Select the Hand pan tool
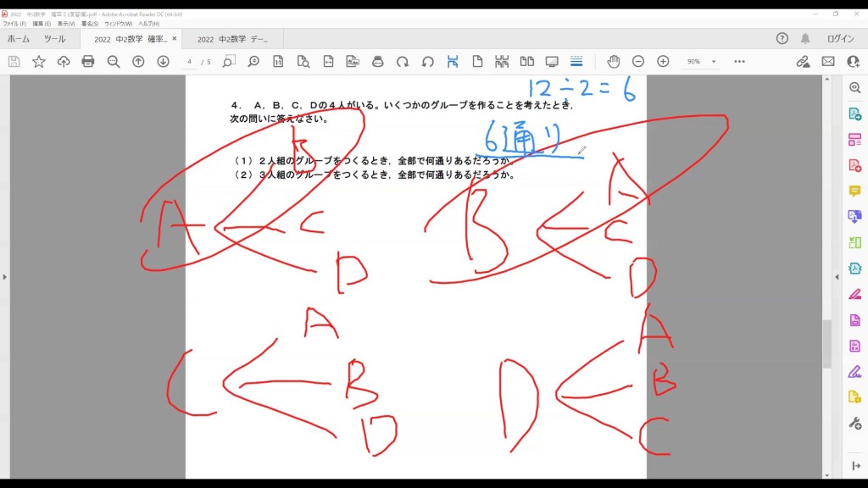Screen dimensions: 868x488 (x=613, y=62)
